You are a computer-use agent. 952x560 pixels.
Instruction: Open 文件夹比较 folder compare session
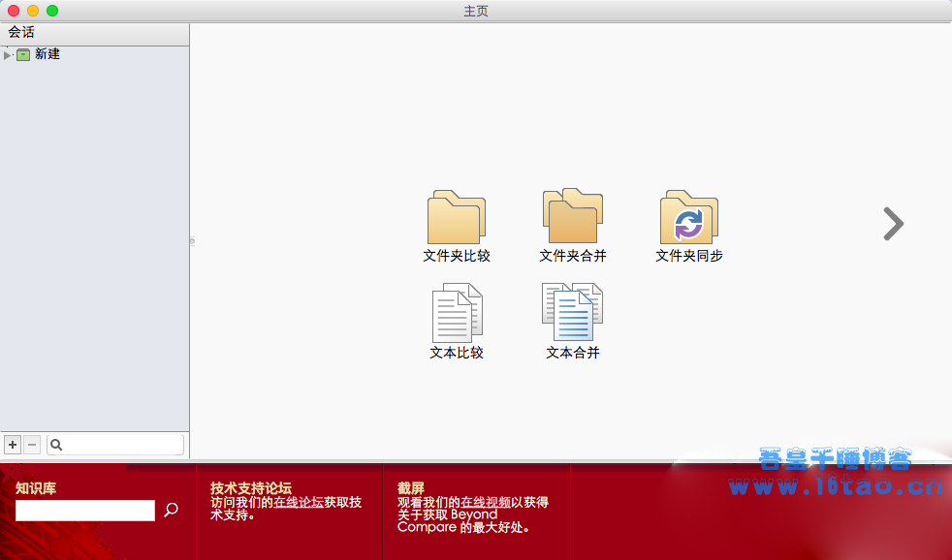click(x=457, y=219)
